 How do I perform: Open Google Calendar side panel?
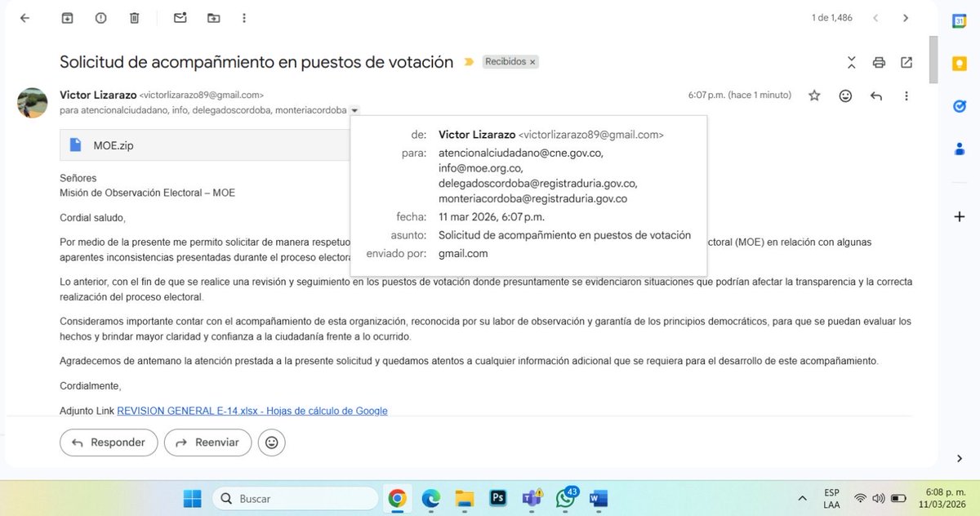[960, 22]
